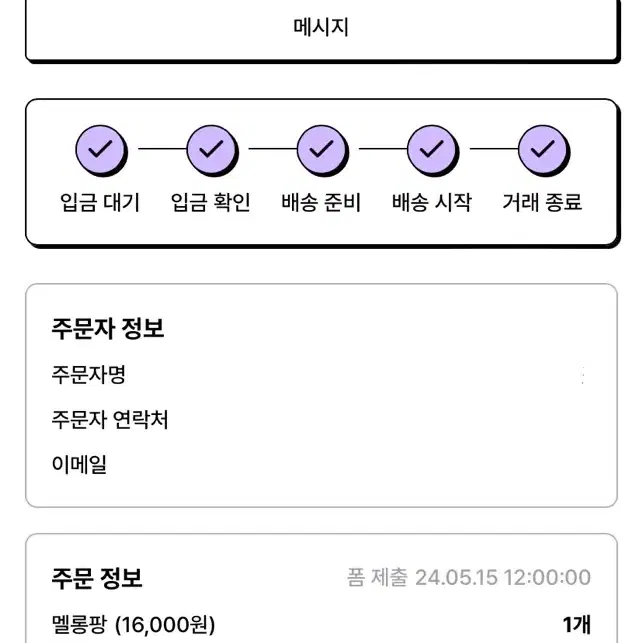The image size is (643, 643).
Task: Click the 주문자명 row
Action: (x=321, y=375)
